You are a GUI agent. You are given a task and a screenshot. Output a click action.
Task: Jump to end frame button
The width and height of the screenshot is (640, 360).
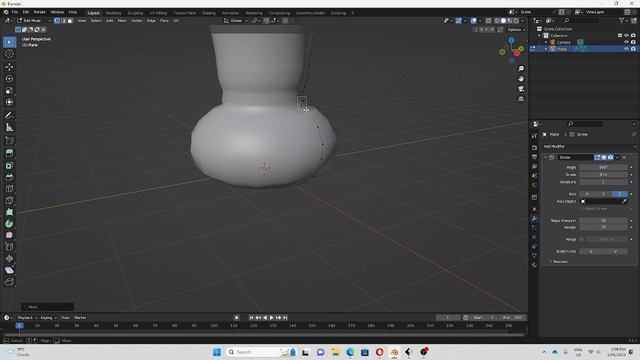(x=285, y=318)
